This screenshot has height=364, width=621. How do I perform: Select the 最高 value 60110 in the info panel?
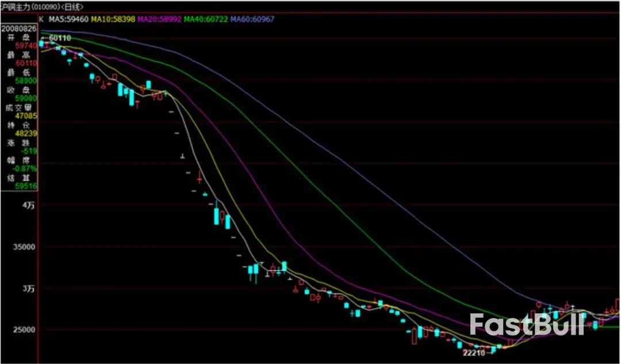pyautogui.click(x=26, y=63)
